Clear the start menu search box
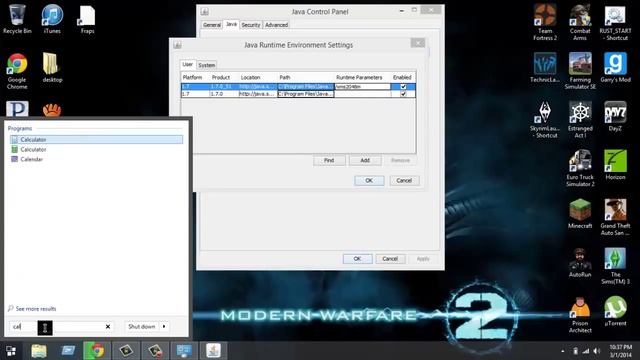Image resolution: width=640 pixels, height=360 pixels. click(108, 327)
